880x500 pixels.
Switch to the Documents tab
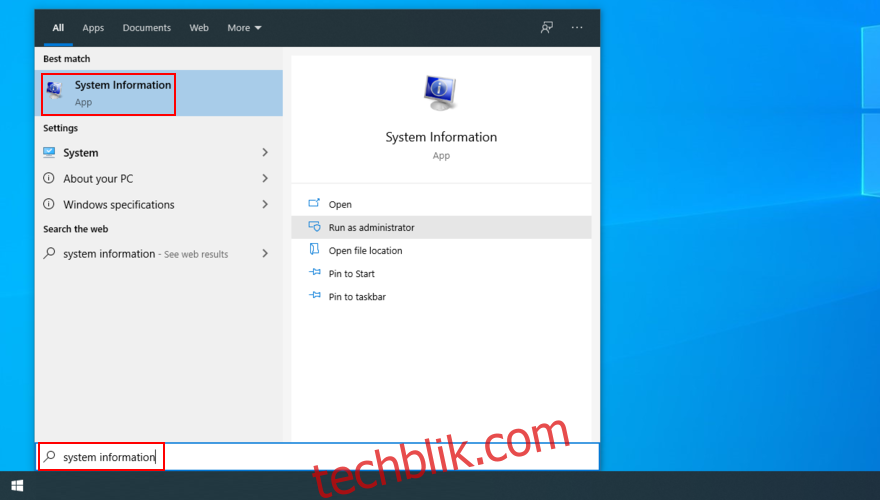click(146, 27)
